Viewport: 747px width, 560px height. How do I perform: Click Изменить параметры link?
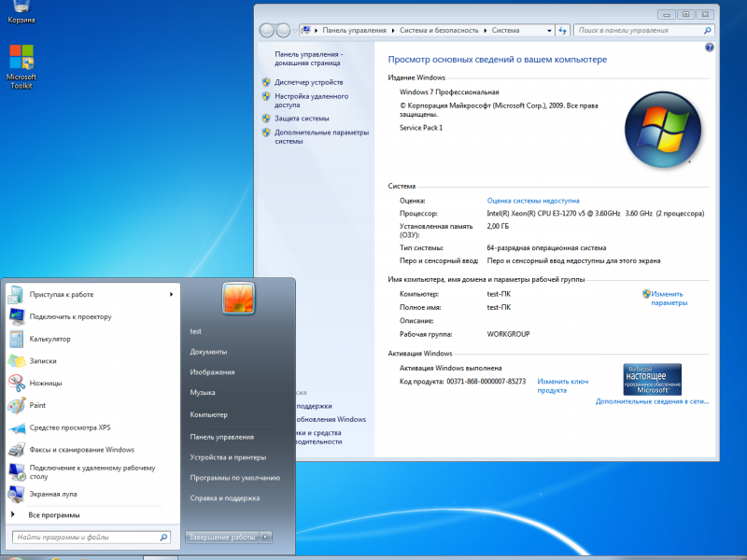669,298
